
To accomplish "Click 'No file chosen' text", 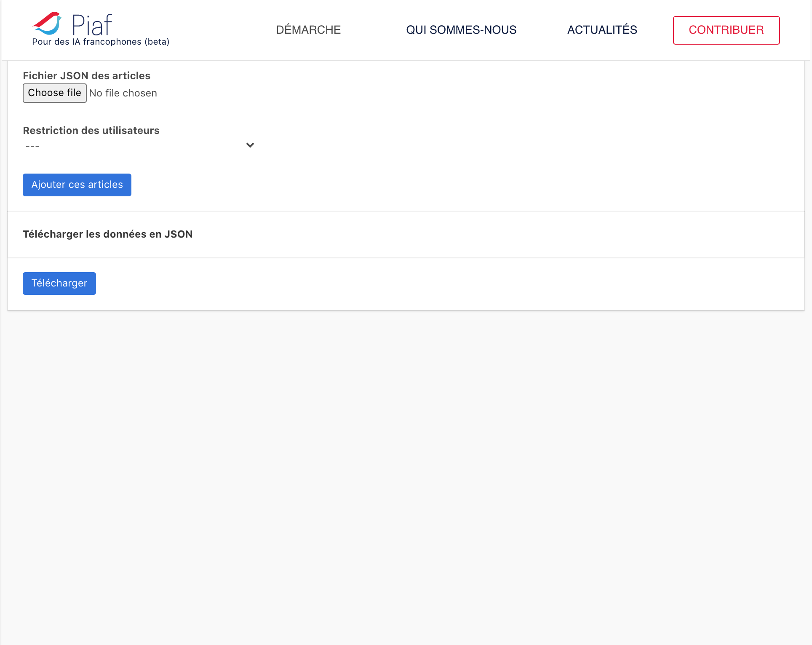I will [123, 93].
